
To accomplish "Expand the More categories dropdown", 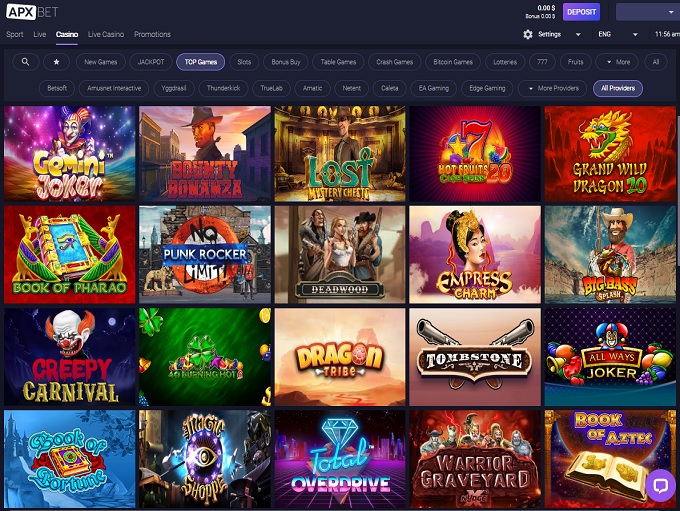I will 617,62.
